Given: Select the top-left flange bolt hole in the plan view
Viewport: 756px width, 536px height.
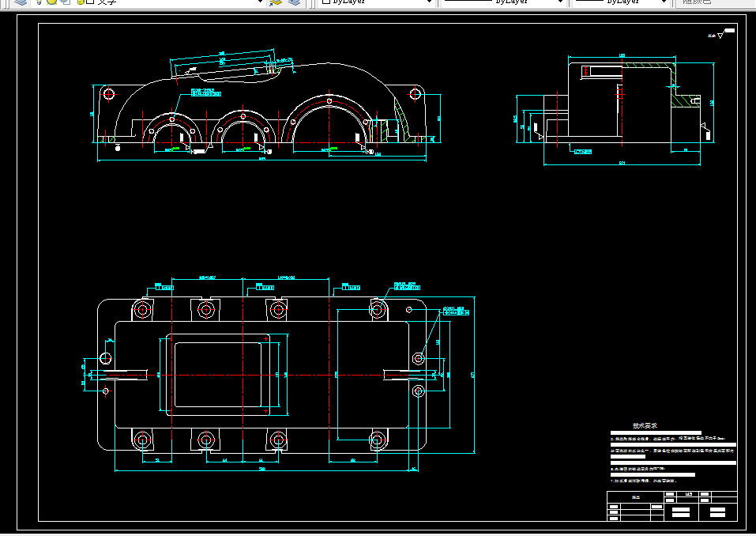Looking at the screenshot, I should 141,310.
